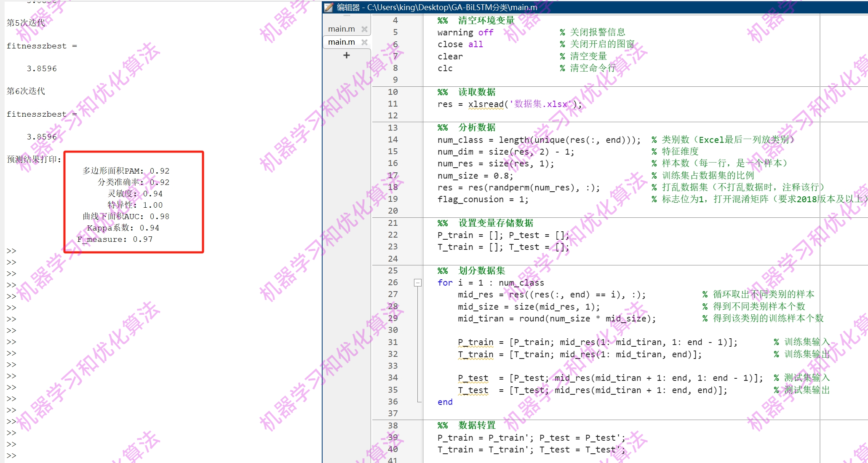This screenshot has height=463, width=868.
Task: Toggle breakpoint at line number 18
Action: click(393, 187)
